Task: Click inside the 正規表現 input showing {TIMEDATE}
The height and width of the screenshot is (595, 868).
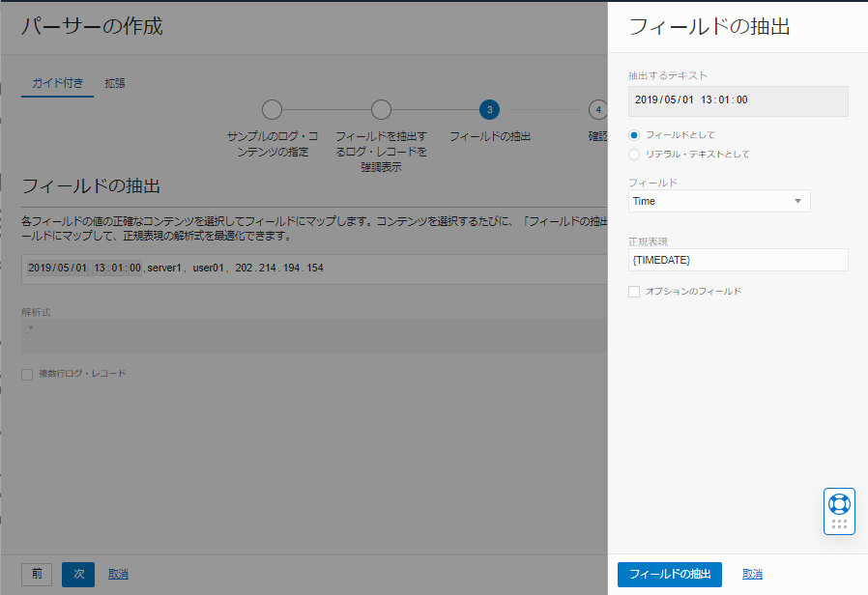Action: tap(738, 259)
